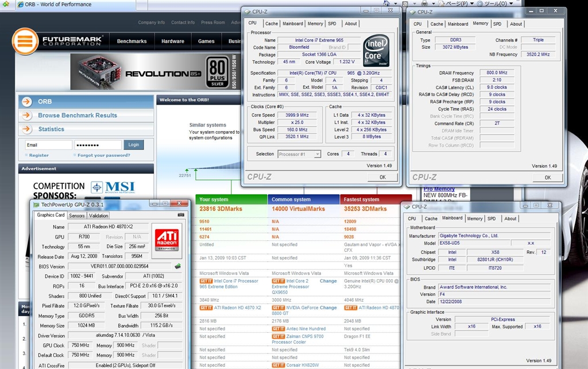Click the orange Futuremark logo icon

[x=25, y=41]
